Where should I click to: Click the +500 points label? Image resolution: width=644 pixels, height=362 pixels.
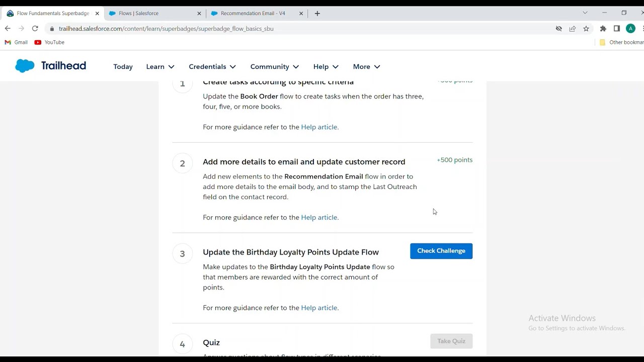(454, 160)
